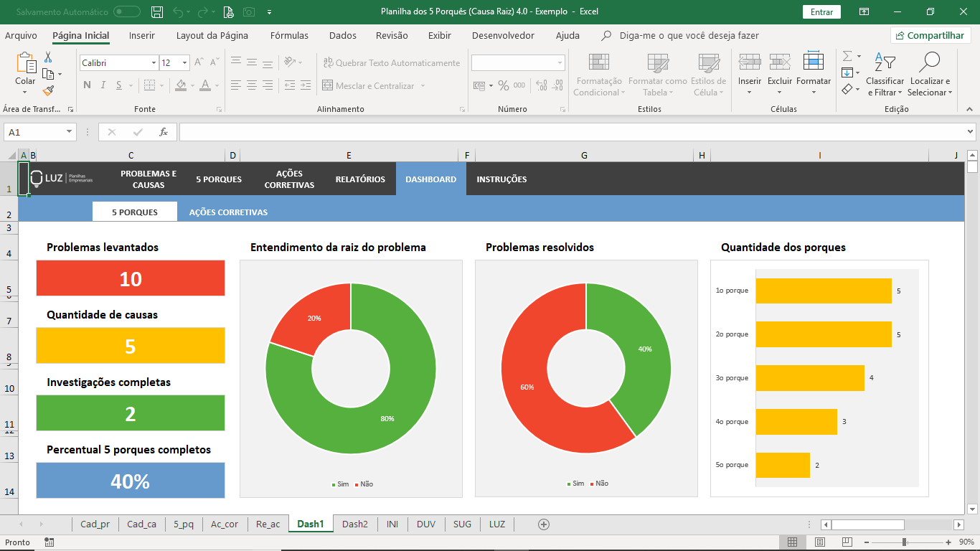Click the Insert Function fx icon
980x551 pixels.
tap(164, 132)
